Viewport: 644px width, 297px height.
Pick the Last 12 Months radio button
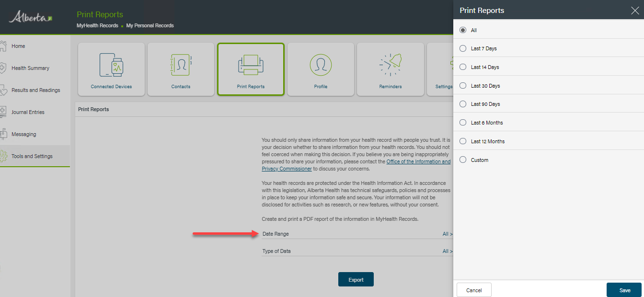click(x=463, y=141)
